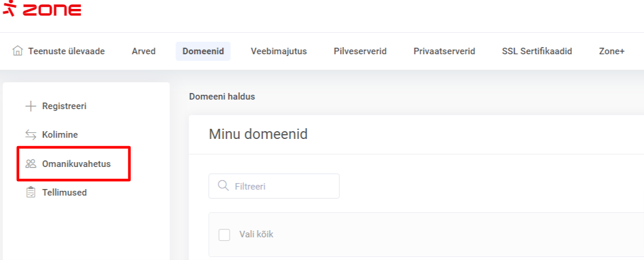This screenshot has width=644, height=260.
Task: Click the plus icon next to Registreeri
Action: tap(30, 106)
